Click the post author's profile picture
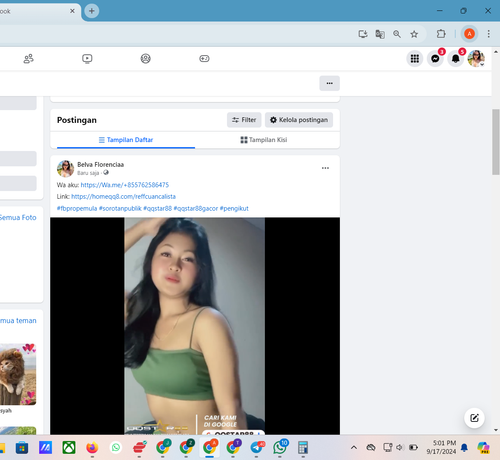500x460 pixels. [65, 168]
